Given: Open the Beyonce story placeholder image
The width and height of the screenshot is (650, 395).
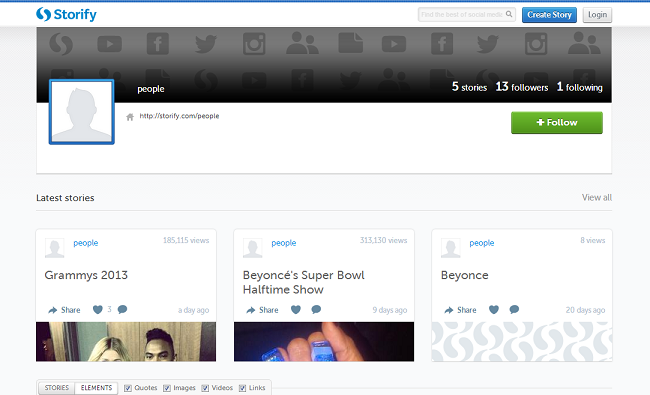Looking at the screenshot, I should tap(522, 342).
